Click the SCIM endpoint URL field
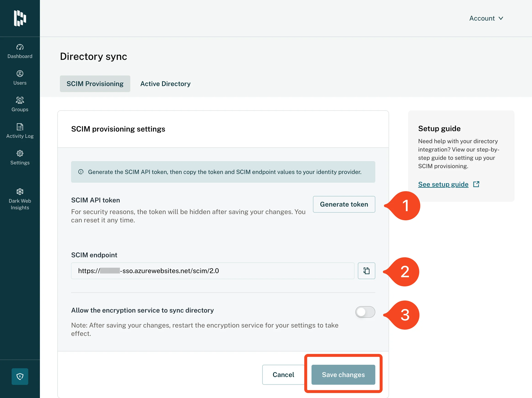 coord(212,271)
